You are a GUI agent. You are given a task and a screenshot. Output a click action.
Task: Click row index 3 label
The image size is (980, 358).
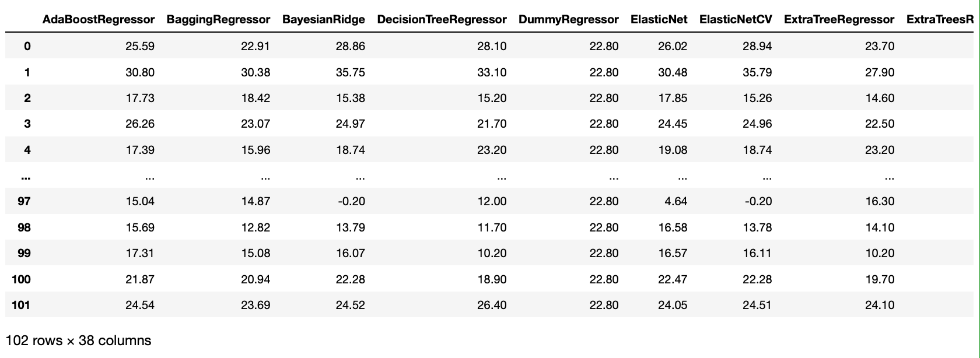(27, 124)
